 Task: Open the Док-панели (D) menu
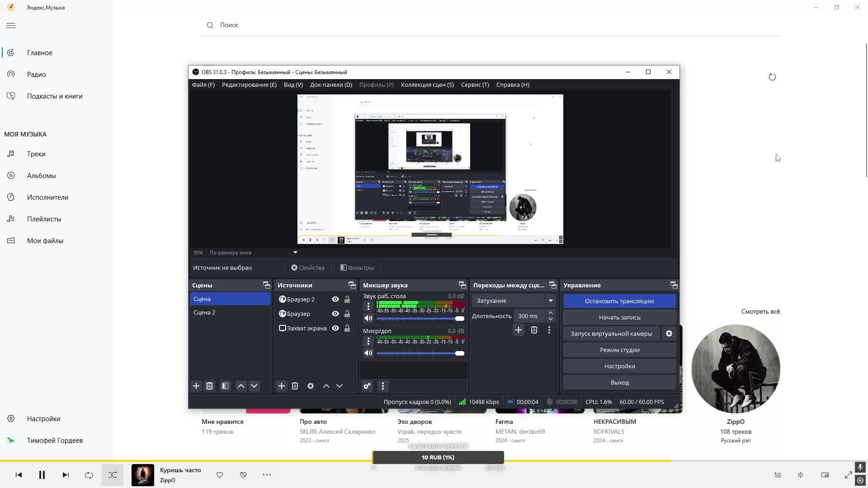pos(331,84)
